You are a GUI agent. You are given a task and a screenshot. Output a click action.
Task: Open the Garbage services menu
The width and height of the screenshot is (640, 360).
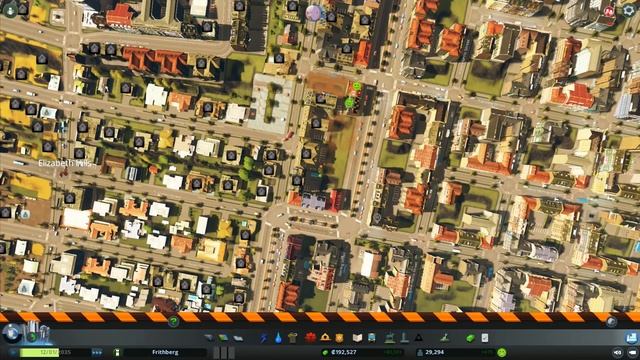pos(293,338)
